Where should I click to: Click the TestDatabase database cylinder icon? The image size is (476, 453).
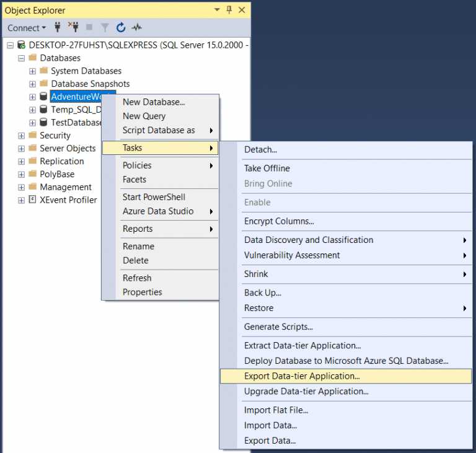[x=43, y=123]
